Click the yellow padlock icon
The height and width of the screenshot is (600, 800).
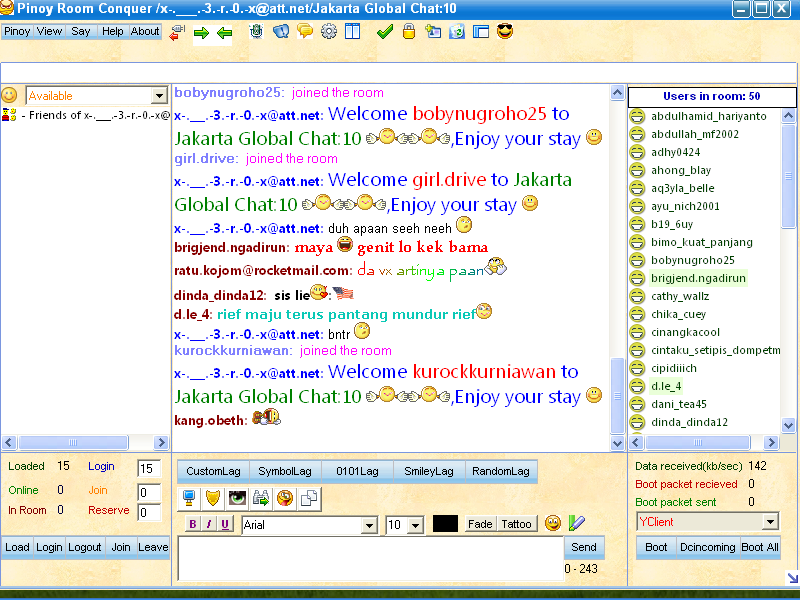point(409,32)
